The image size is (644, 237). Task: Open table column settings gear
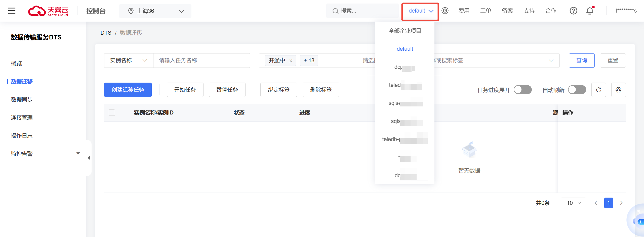click(618, 90)
